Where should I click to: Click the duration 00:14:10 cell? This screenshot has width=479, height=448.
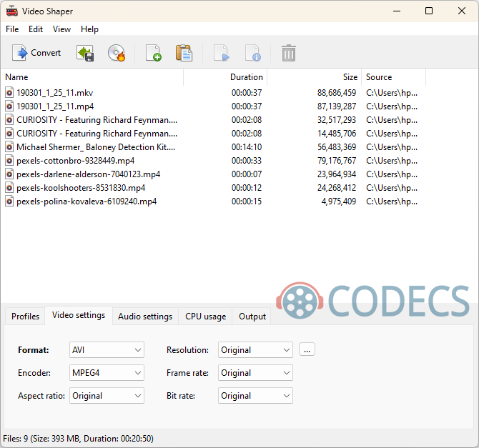point(247,147)
